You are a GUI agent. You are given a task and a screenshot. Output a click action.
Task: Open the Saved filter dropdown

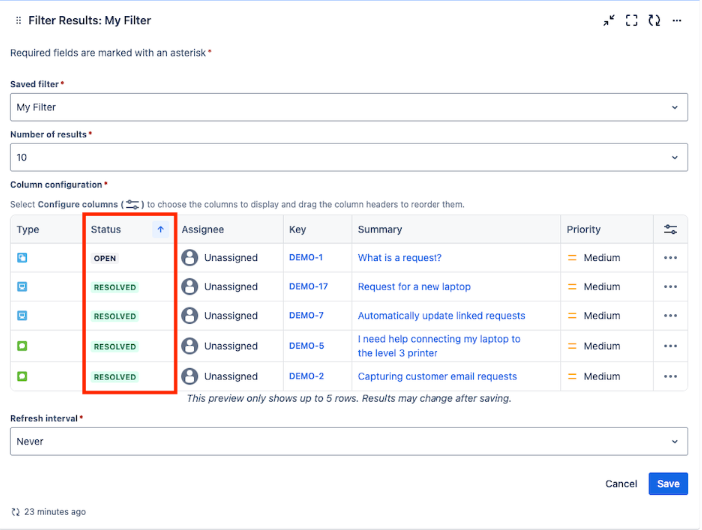(x=349, y=107)
